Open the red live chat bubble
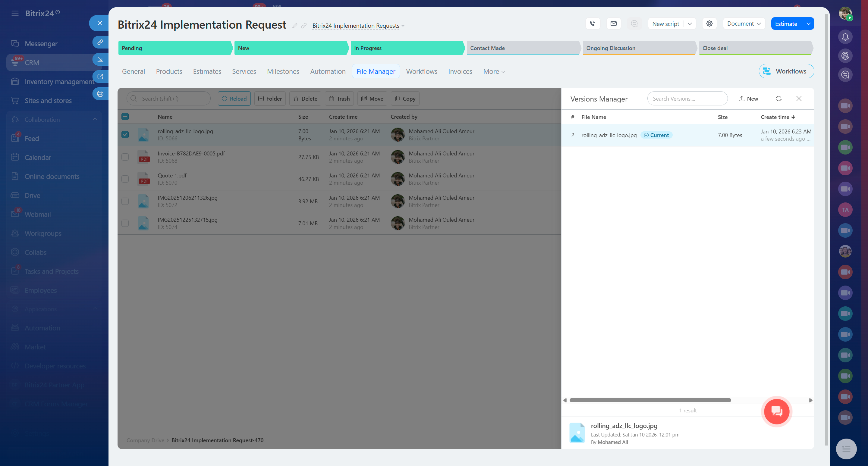The height and width of the screenshot is (466, 868). click(x=777, y=411)
